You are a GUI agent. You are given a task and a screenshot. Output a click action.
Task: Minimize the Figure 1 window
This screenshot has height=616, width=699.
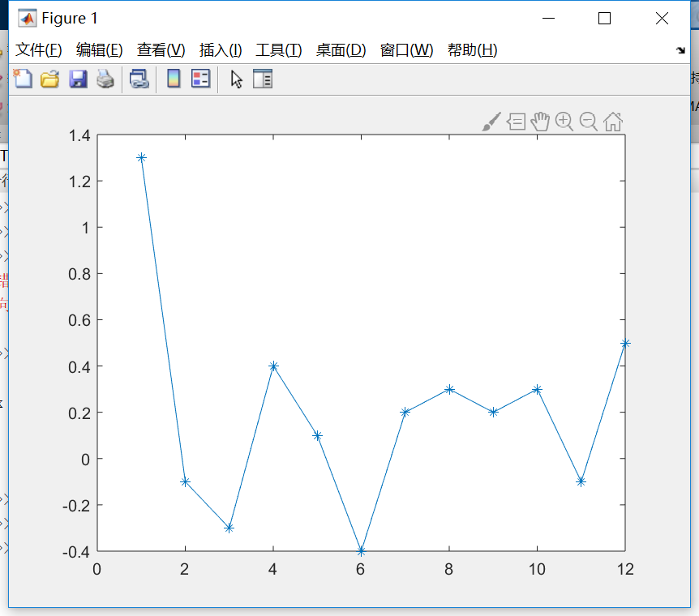548,19
